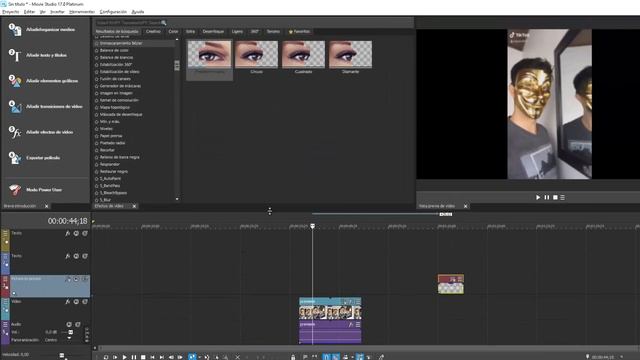Mute the second Texto track

pos(76,256)
